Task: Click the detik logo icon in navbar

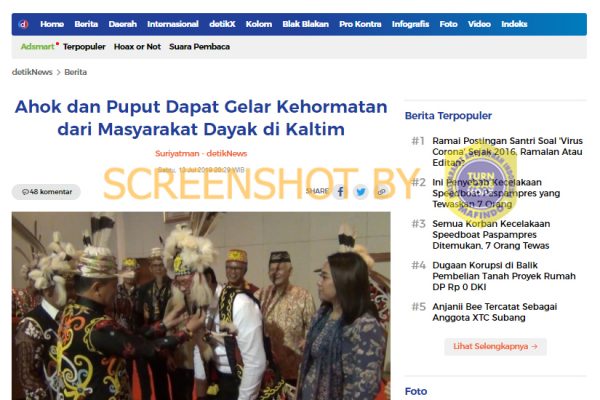Action: tap(23, 24)
